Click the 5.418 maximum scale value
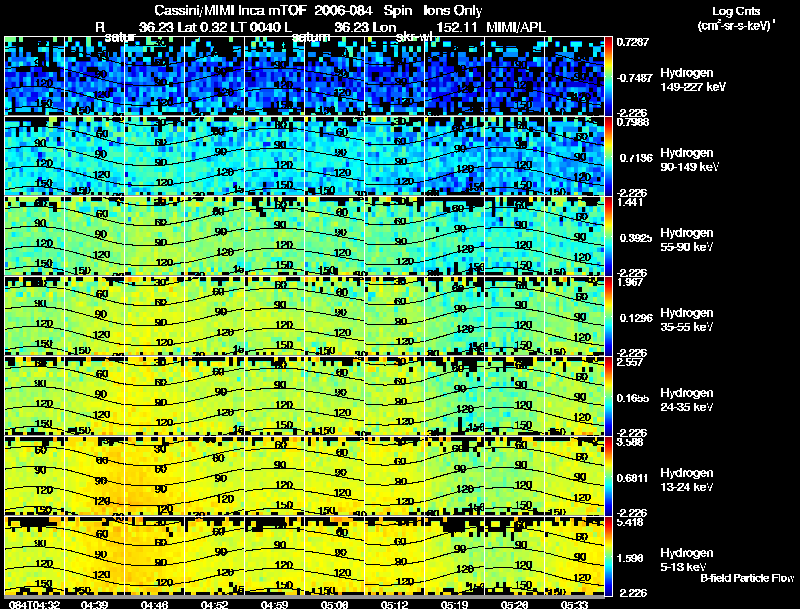 tap(629, 522)
